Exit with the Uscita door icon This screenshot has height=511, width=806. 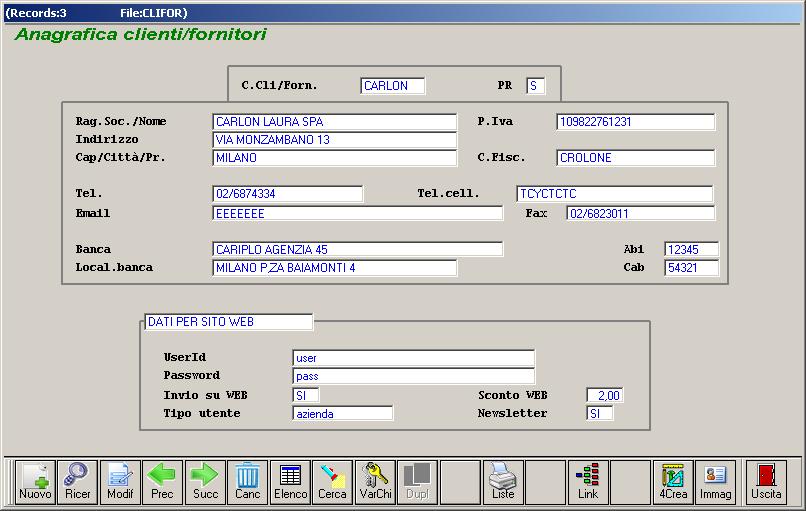pos(766,482)
